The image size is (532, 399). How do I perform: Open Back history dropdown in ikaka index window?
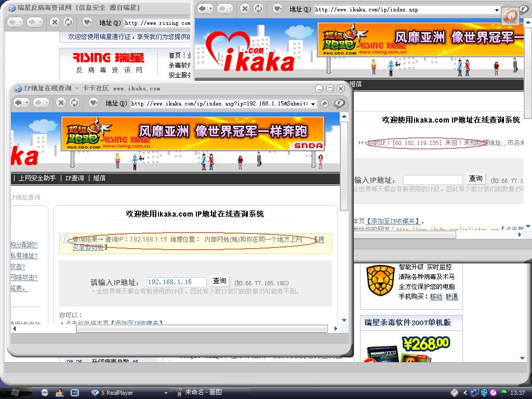210,8
